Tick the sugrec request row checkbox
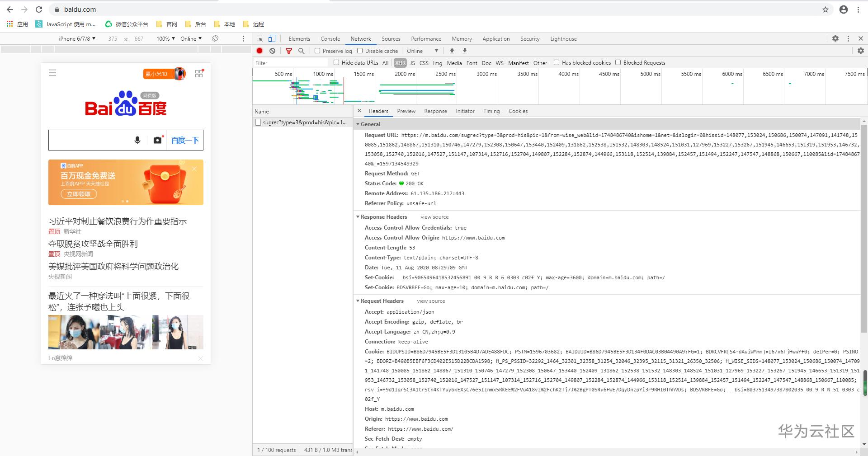Viewport: 868px width, 456px height. (258, 122)
